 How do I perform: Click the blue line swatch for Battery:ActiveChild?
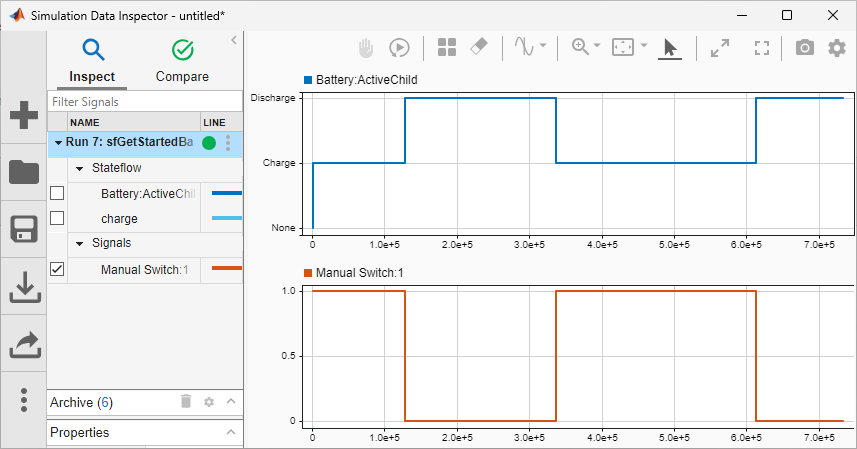click(227, 193)
